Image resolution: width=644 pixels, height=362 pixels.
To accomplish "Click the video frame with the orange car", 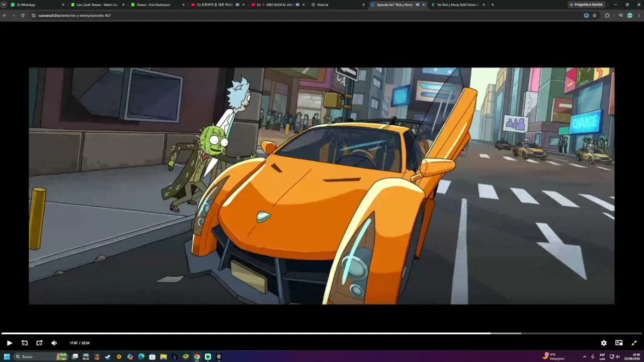I will (321, 186).
